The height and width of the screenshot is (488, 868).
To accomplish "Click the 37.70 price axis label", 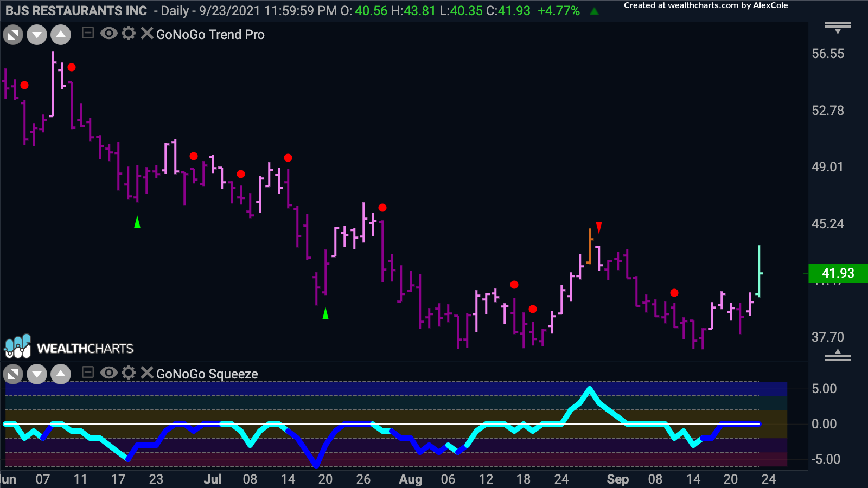I will [828, 337].
